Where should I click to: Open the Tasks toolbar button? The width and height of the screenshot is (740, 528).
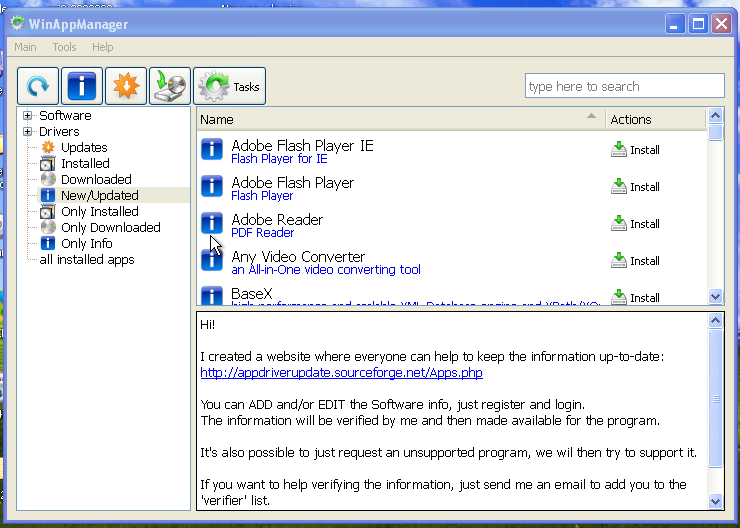click(x=230, y=87)
